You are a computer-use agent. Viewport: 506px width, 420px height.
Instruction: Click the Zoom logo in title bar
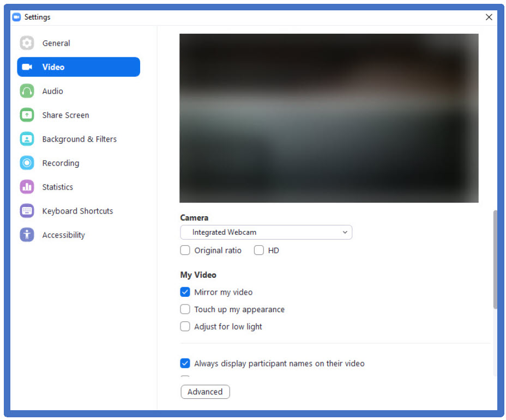click(x=16, y=17)
